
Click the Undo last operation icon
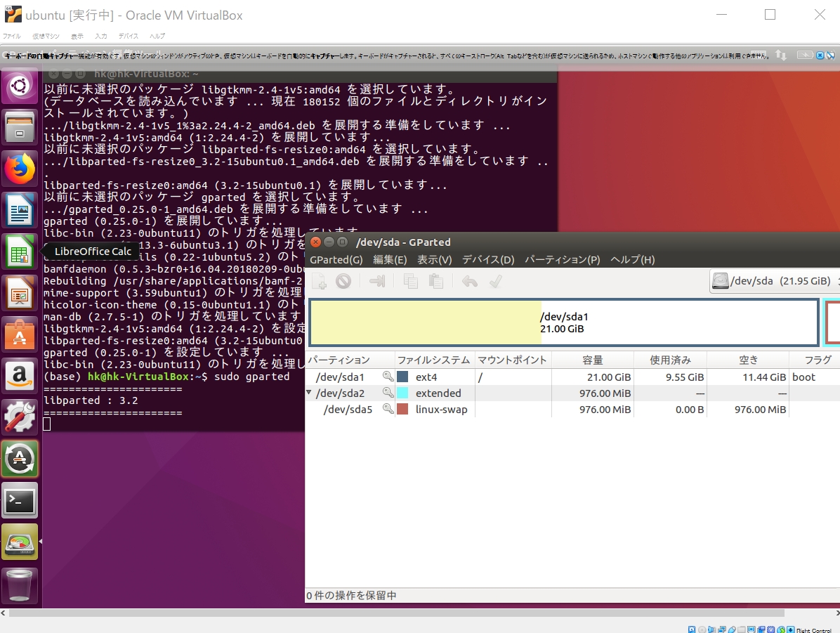[x=470, y=281]
